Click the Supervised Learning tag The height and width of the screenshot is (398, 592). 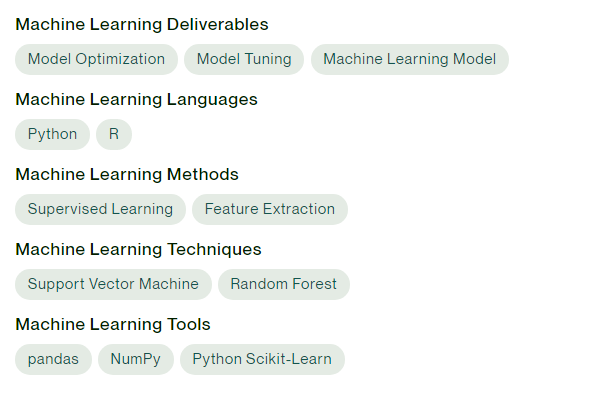[100, 209]
